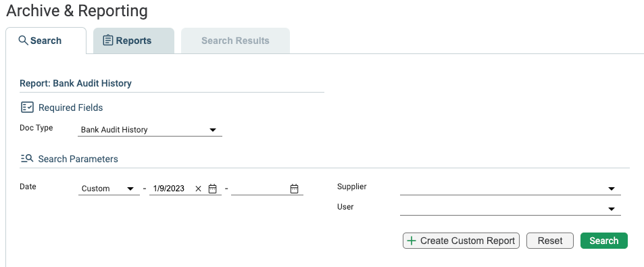Image resolution: width=644 pixels, height=267 pixels.
Task: Click the clipboard icon on Reports tab
Action: tap(107, 41)
